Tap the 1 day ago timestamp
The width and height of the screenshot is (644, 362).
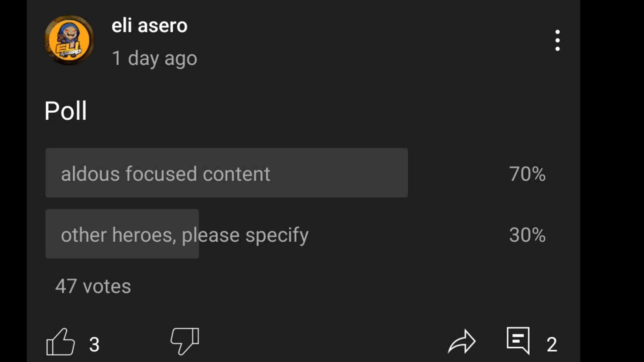point(154,58)
